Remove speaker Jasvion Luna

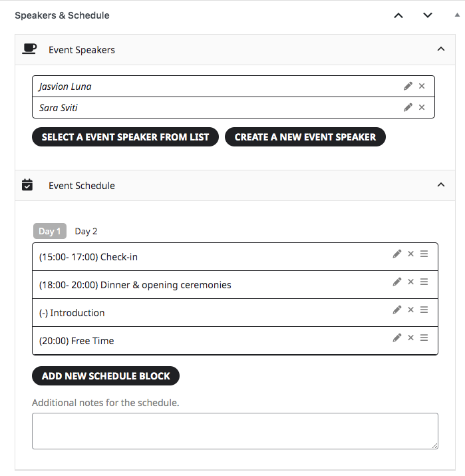422,87
